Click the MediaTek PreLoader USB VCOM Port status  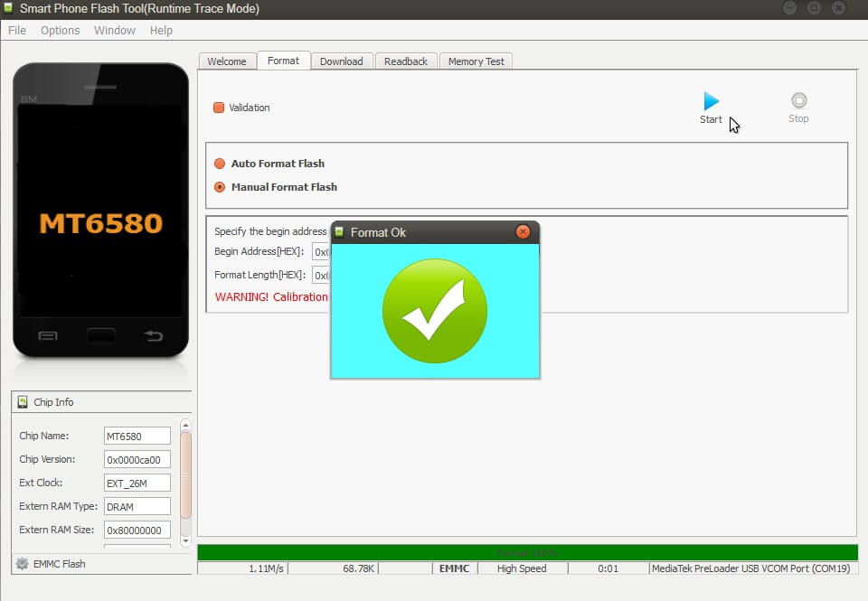click(751, 568)
